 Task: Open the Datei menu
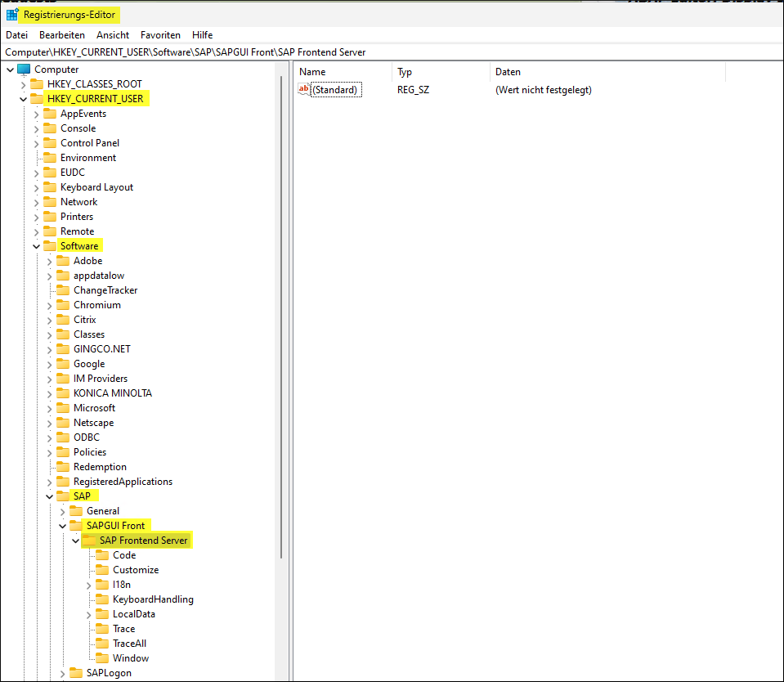tap(17, 35)
